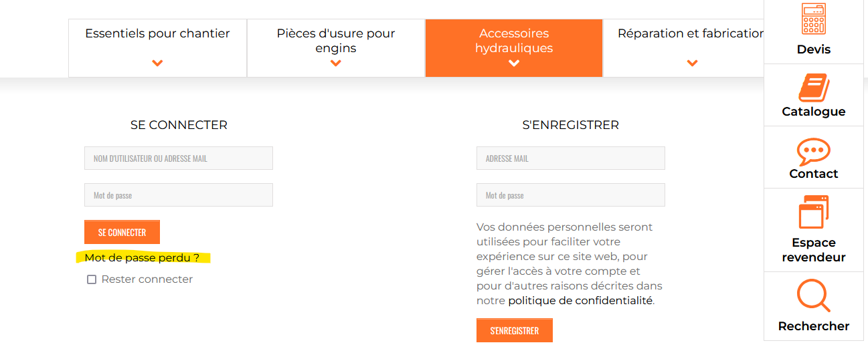Open the Espace revendeur windows icon
Screen dimensions: 868x359
tap(813, 213)
